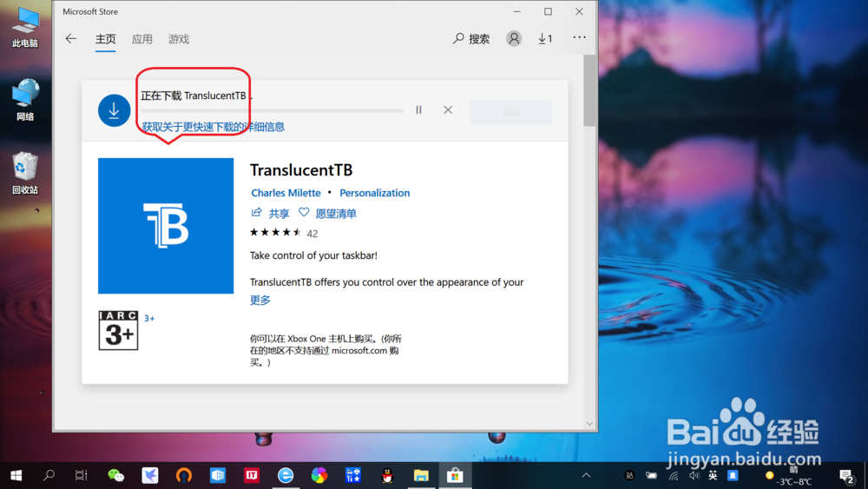Click the TranslucentTB app logo thumbnail
Image resolution: width=868 pixels, height=489 pixels.
(x=166, y=226)
